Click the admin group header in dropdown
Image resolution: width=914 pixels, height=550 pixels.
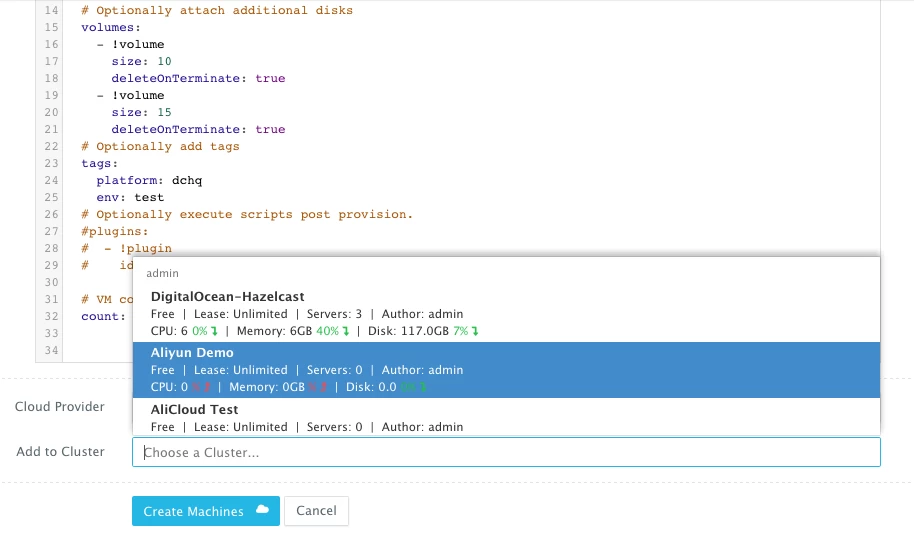click(x=163, y=273)
